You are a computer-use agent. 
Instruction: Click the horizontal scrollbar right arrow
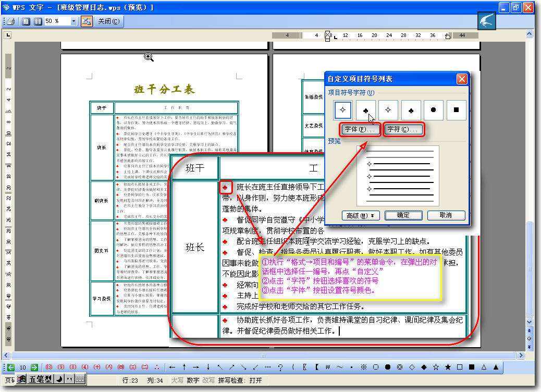point(521,355)
